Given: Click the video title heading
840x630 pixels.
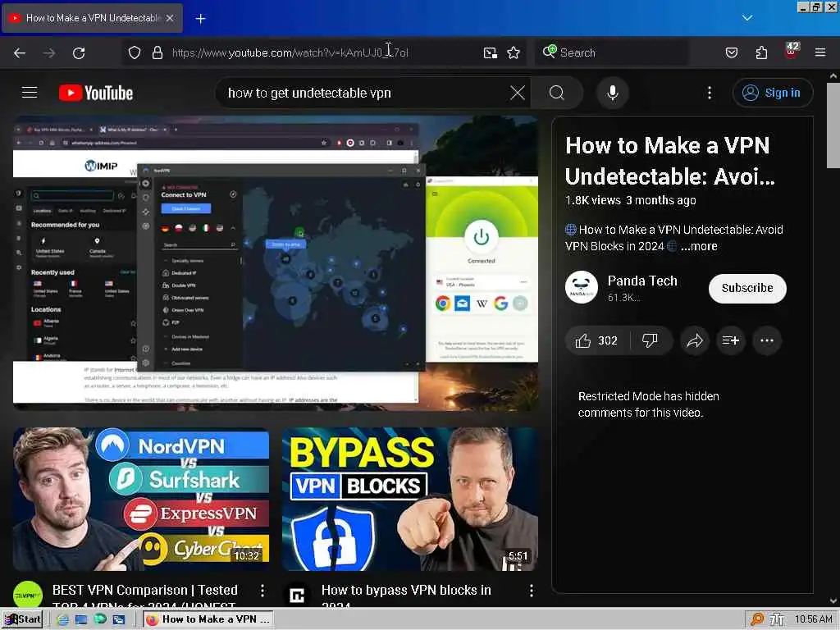Looking at the screenshot, I should pos(669,160).
